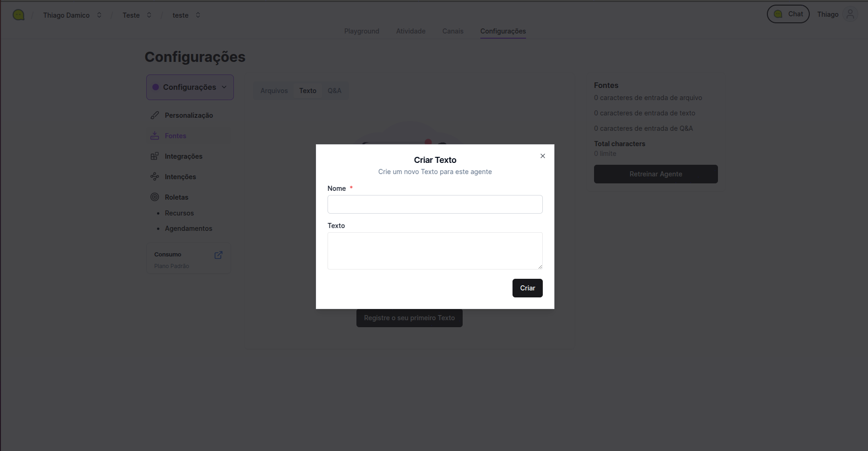This screenshot has height=451, width=868.
Task: Open Consumo external link icon
Action: point(218,255)
